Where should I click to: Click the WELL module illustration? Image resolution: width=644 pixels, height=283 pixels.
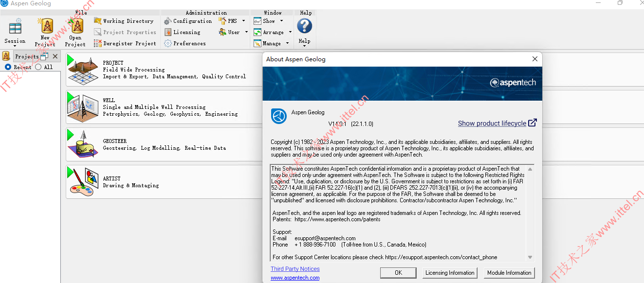coord(84,109)
